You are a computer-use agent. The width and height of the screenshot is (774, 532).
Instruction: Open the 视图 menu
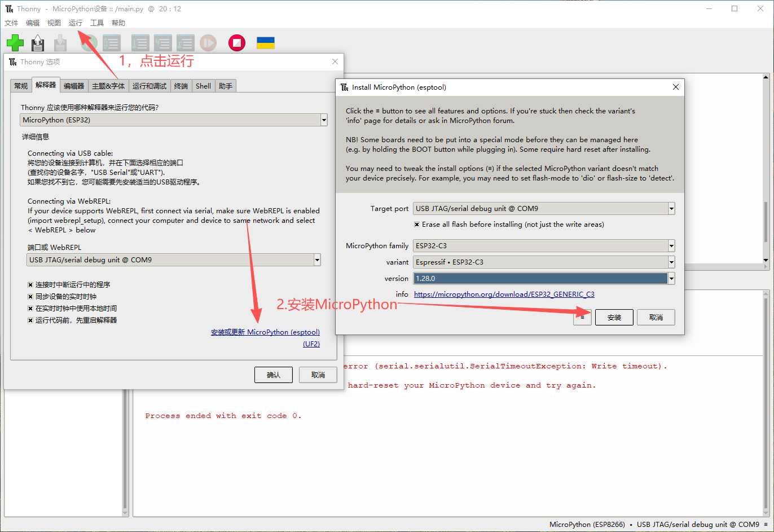pyautogui.click(x=54, y=23)
